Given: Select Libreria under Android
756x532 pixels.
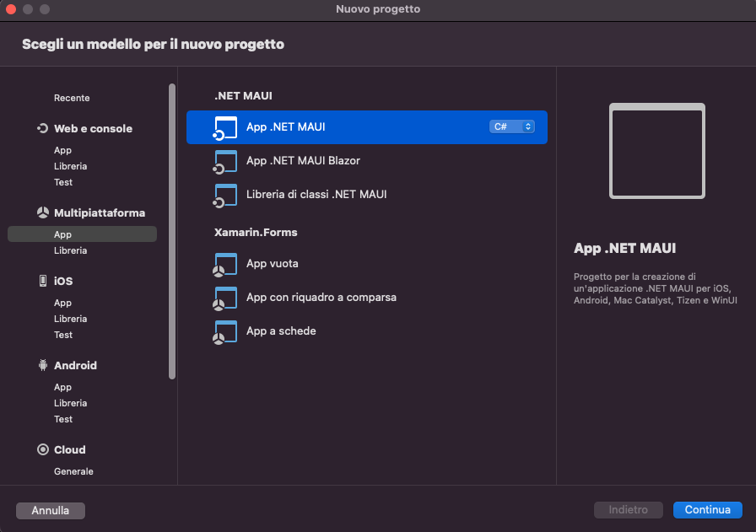Looking at the screenshot, I should click(x=70, y=403).
